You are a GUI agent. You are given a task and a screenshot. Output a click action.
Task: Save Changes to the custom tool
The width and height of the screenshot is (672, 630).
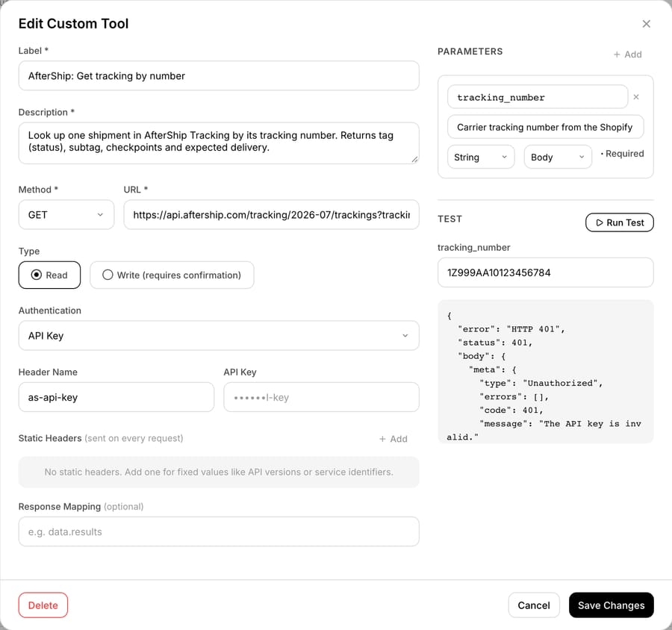click(611, 605)
